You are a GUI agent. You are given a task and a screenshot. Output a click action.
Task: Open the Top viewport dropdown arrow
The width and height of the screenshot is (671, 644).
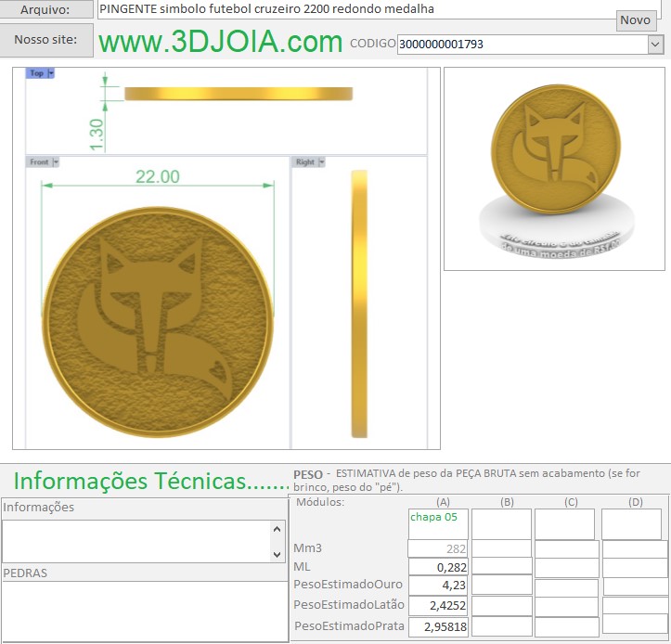[51, 73]
